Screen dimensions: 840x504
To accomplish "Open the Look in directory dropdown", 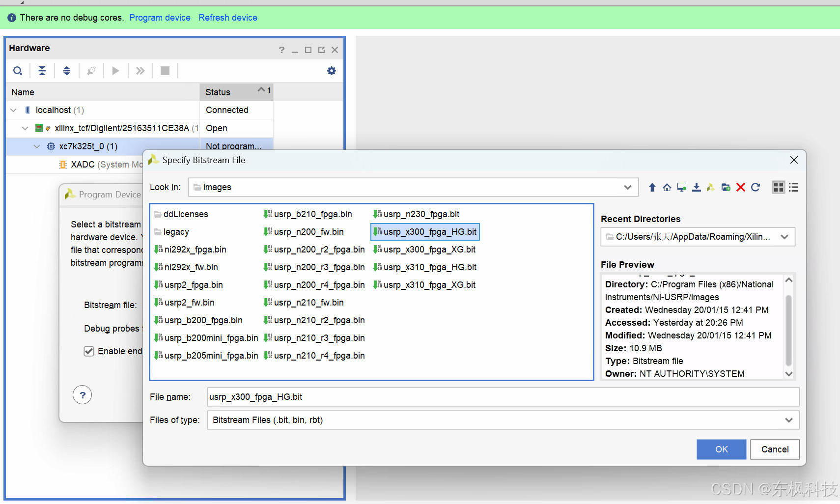I will 628,187.
